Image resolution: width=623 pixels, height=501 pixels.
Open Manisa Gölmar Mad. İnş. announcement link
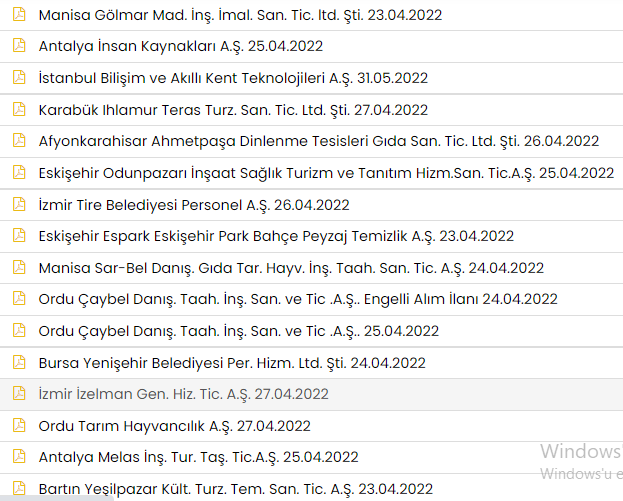240,15
